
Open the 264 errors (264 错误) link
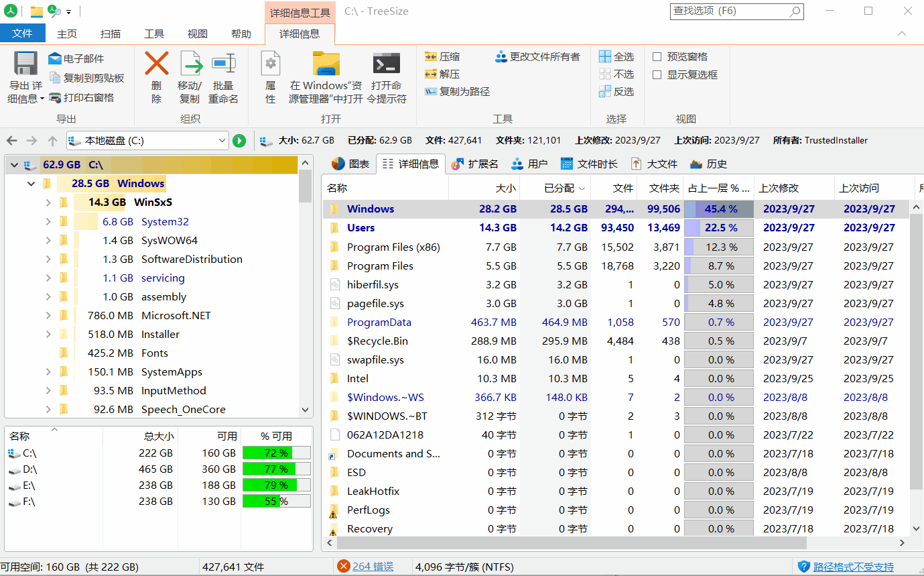373,567
